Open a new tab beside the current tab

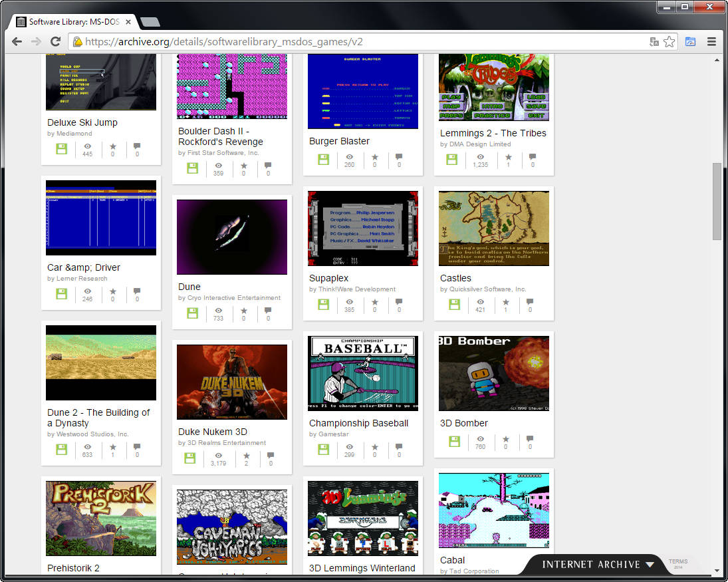(150, 22)
